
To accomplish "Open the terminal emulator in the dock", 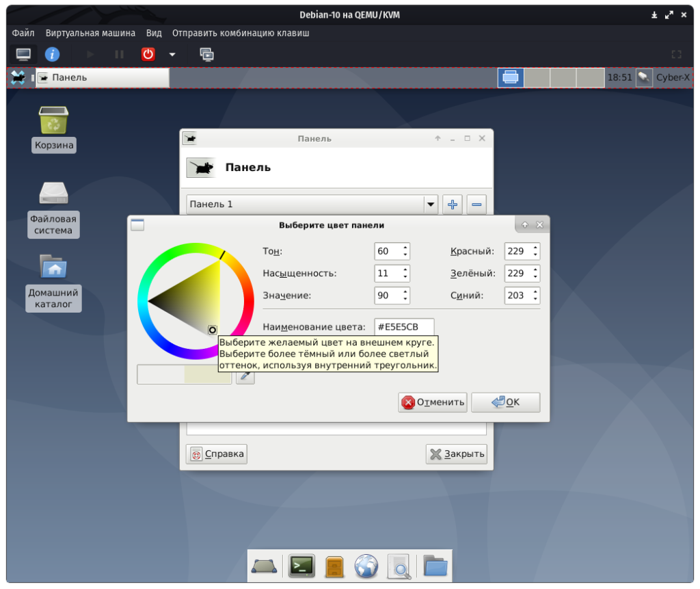I will (x=301, y=566).
